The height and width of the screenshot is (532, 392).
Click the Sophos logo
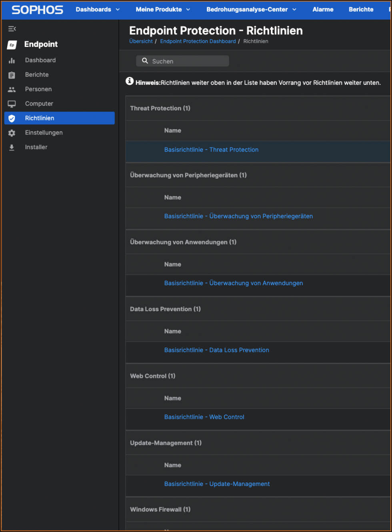pyautogui.click(x=37, y=10)
